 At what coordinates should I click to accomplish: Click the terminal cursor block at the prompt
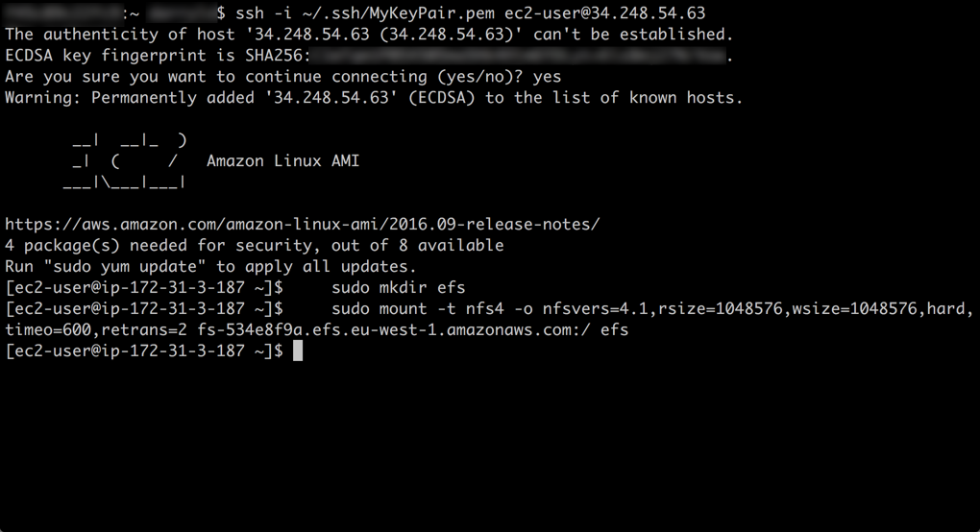click(x=298, y=351)
